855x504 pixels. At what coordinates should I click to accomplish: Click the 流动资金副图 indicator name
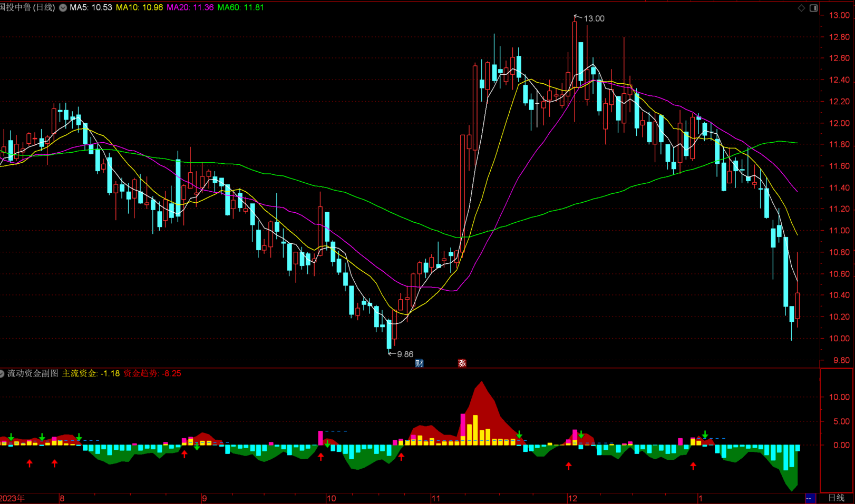[33, 373]
